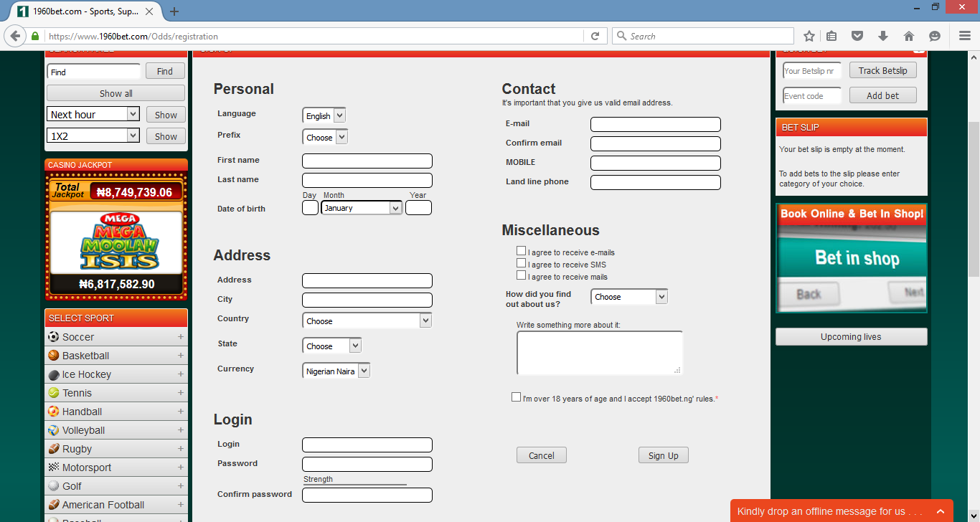Viewport: 980px width, 522px height.
Task: Click the Sign Up button
Action: pos(664,455)
